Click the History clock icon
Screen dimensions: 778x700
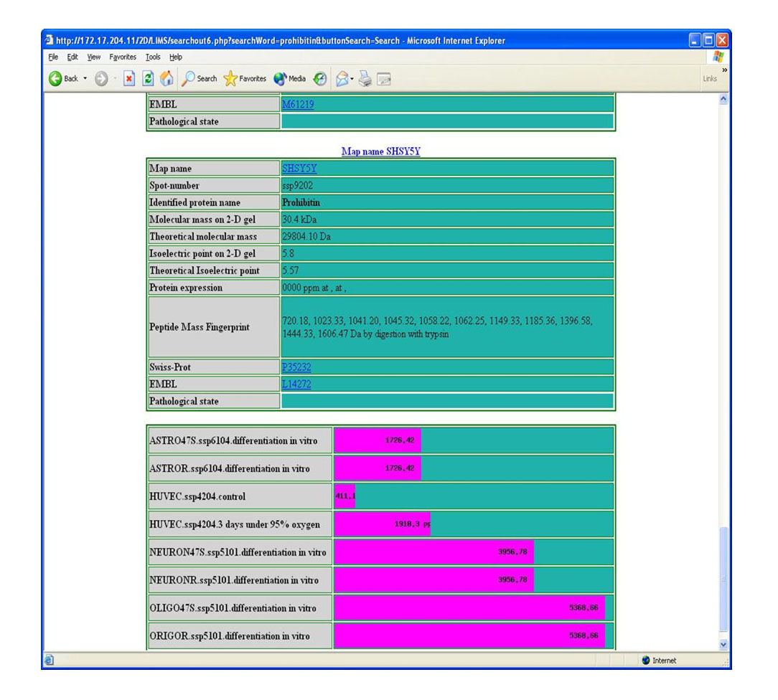tap(321, 78)
